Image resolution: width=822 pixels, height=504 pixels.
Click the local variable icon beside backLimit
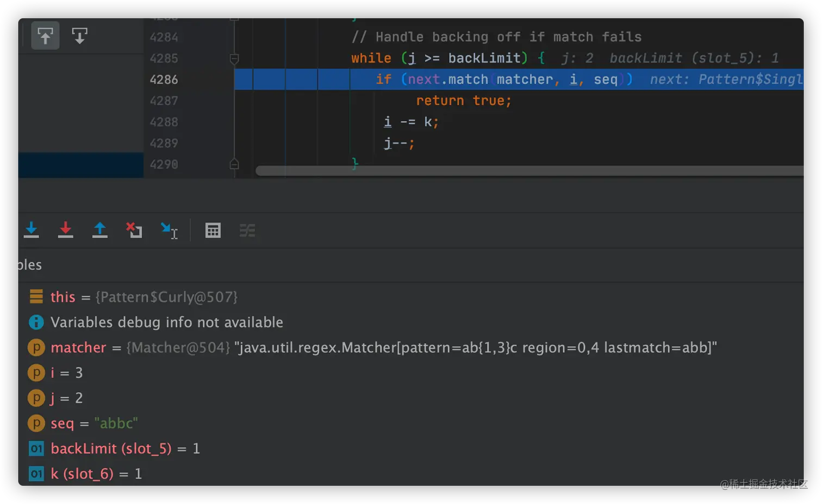(36, 449)
